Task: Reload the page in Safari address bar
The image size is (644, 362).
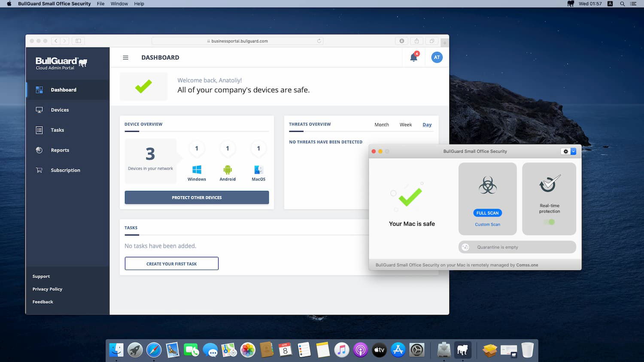Action: coord(319,41)
